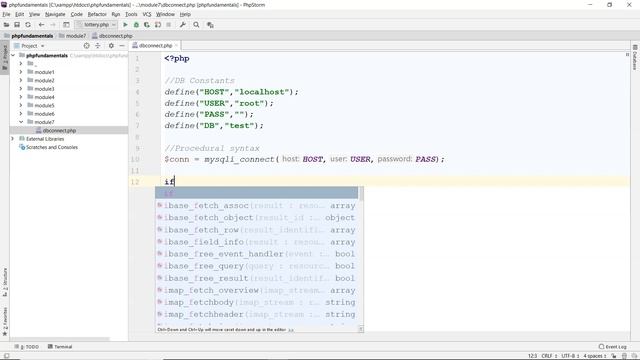This screenshot has width=640, height=360.
Task: Navigate forward with the right arrow icon
Action: [53, 25]
